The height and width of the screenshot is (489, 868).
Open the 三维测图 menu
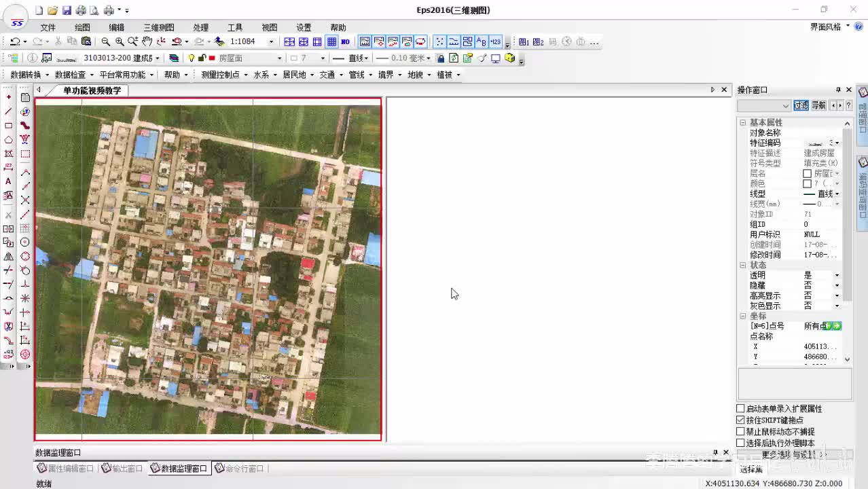pyautogui.click(x=158, y=28)
